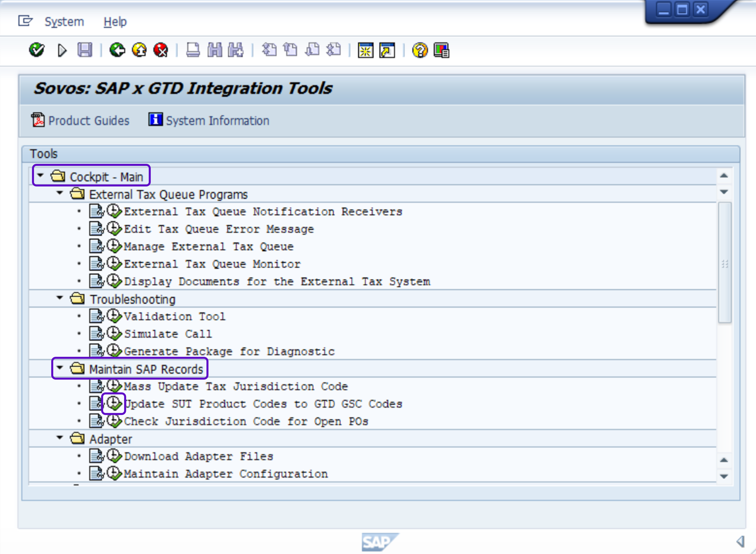The image size is (756, 554).
Task: Click the Customize Local Layout icon
Action: (x=441, y=50)
